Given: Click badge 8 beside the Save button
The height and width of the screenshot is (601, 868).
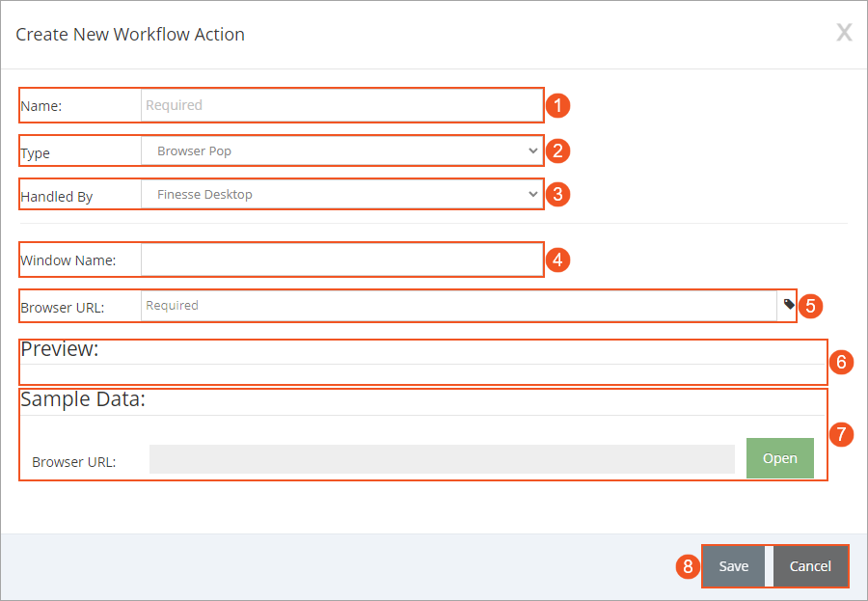Looking at the screenshot, I should point(688,567).
